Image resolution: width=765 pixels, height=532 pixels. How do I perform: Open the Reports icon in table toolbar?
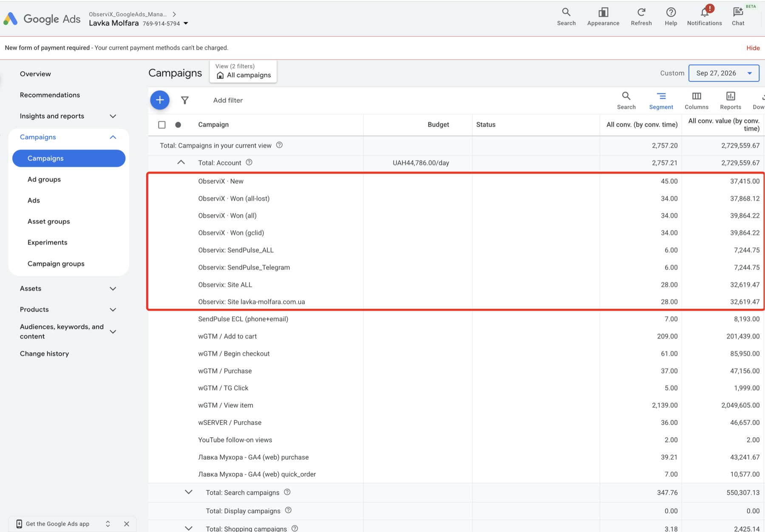pyautogui.click(x=731, y=101)
